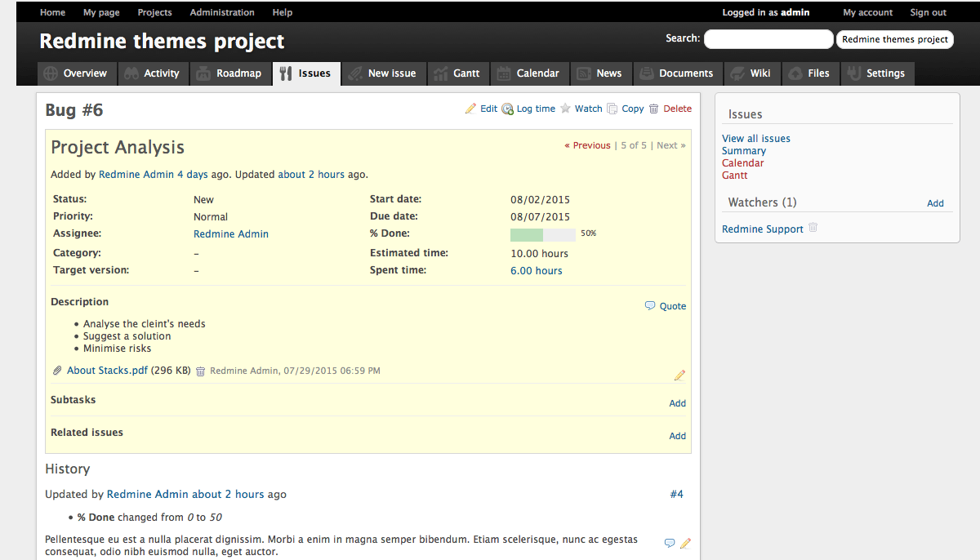Click the Sign out link

[x=929, y=12]
